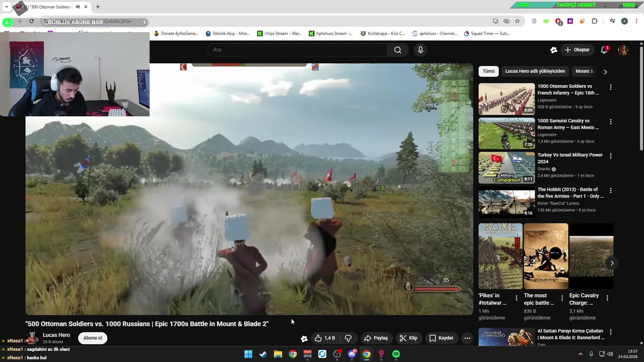This screenshot has height=362, width=644.
Task: Open Etkinlik Akışı bookmark
Action: pos(227,34)
